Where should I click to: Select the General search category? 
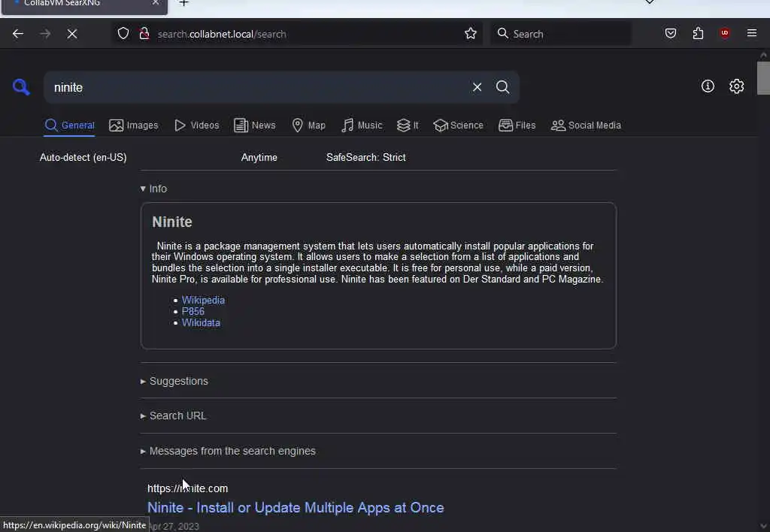pyautogui.click(x=70, y=125)
